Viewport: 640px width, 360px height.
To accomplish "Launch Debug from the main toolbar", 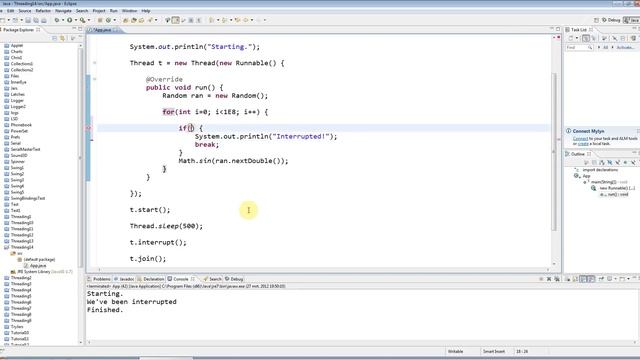I will click(57, 20).
